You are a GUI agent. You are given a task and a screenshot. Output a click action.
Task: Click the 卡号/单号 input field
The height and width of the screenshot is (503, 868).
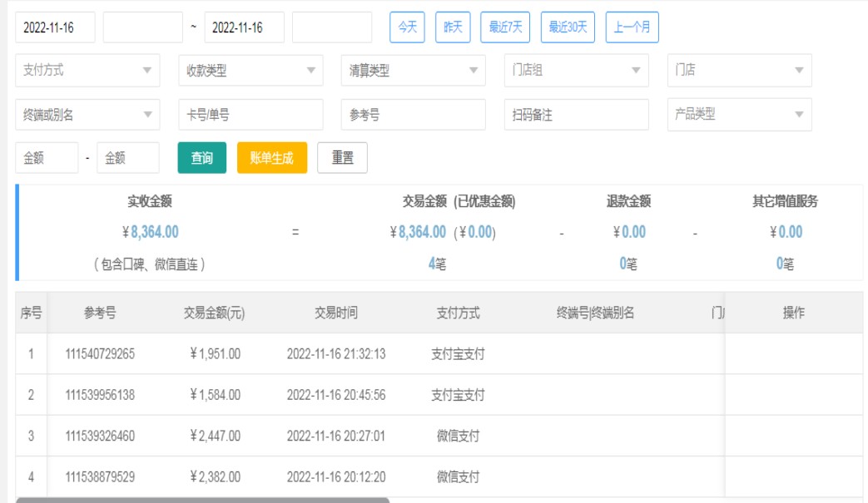click(x=250, y=115)
